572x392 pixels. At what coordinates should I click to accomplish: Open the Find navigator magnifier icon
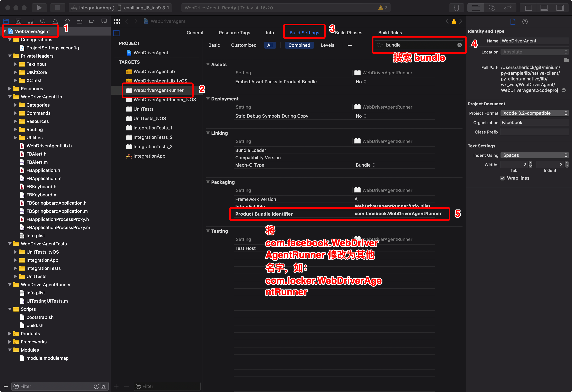click(x=42, y=21)
